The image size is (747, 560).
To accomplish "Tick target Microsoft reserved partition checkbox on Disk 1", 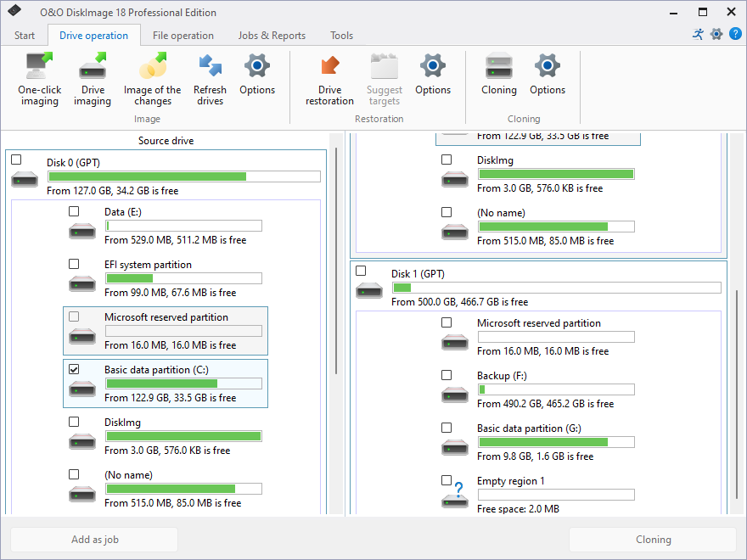I will point(447,322).
